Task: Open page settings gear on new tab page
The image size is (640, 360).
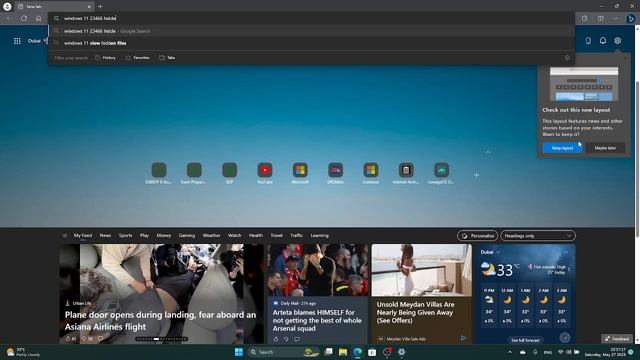Action: [618, 40]
